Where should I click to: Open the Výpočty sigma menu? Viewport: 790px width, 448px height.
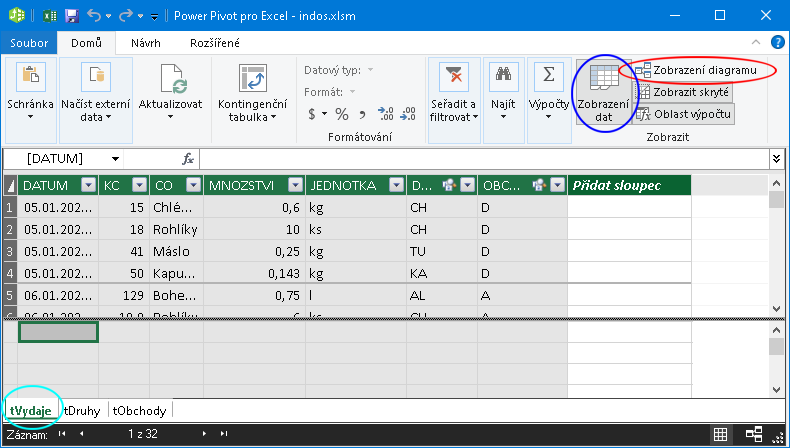point(547,78)
